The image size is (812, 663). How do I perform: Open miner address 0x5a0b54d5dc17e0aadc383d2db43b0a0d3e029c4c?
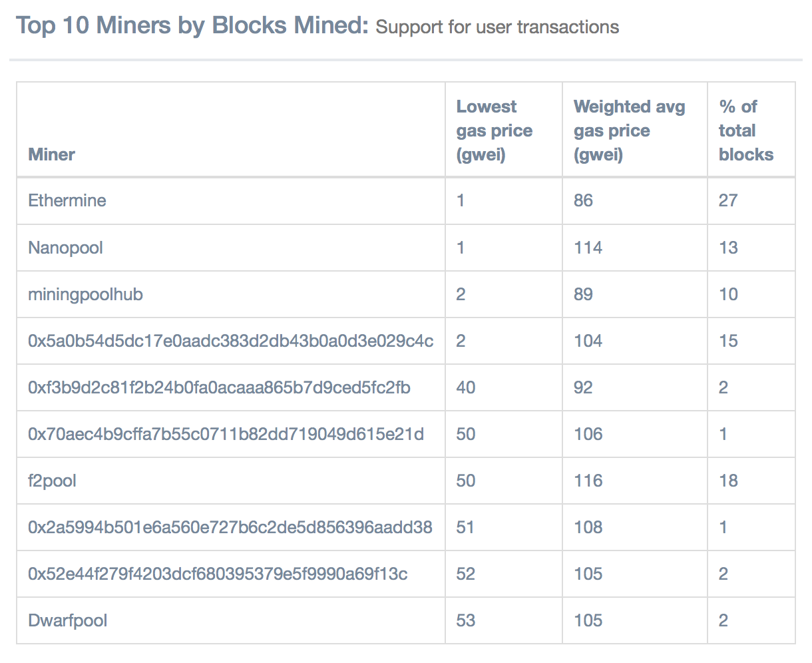(x=230, y=341)
